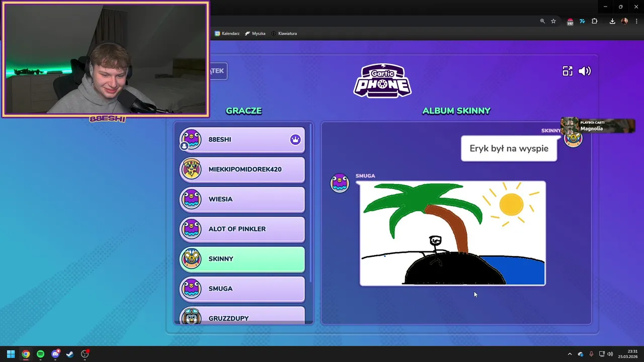Screen dimensions: 644x362
Task: Open Chrome profile avatar
Action: [624, 21]
